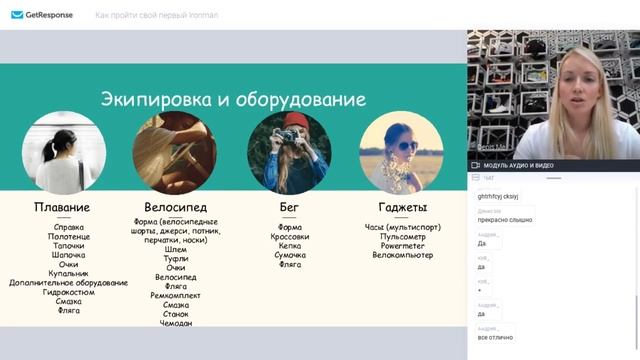Click the chat scrollbar thumb
Image resolution: width=640 pixels, height=360 pixels.
click(x=636, y=321)
